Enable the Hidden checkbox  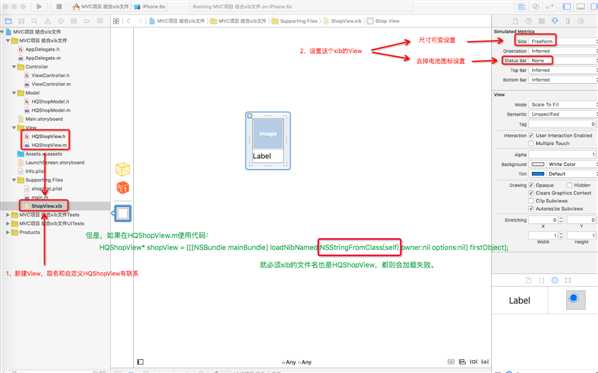(x=569, y=185)
